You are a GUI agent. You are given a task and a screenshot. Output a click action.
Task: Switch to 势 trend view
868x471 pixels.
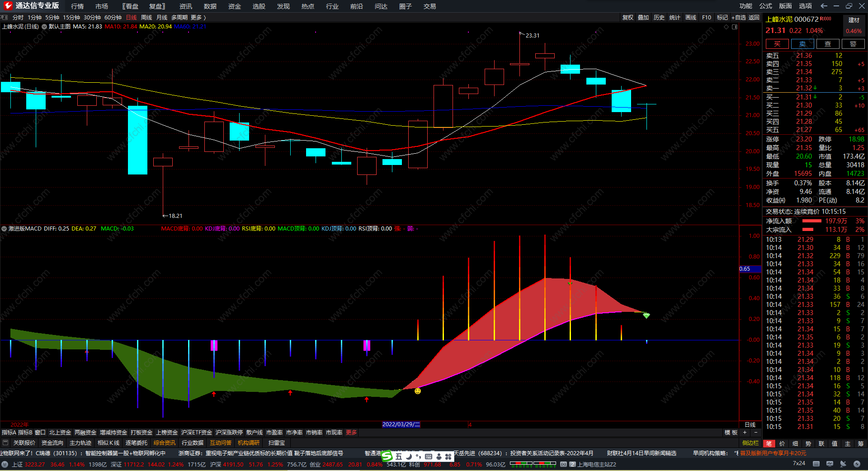point(808,443)
